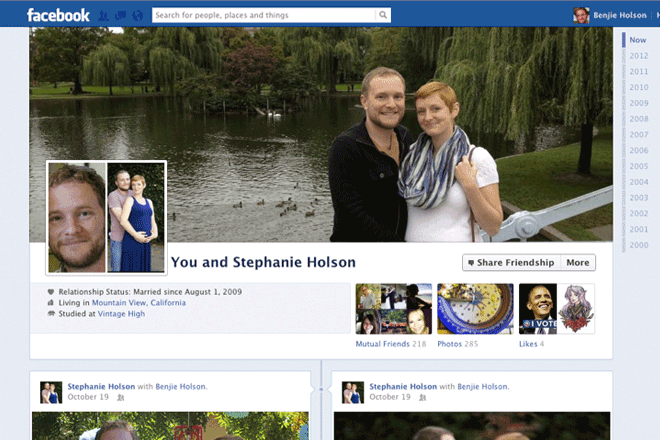Click the search magnifier icon
The height and width of the screenshot is (440, 660).
pos(383,15)
